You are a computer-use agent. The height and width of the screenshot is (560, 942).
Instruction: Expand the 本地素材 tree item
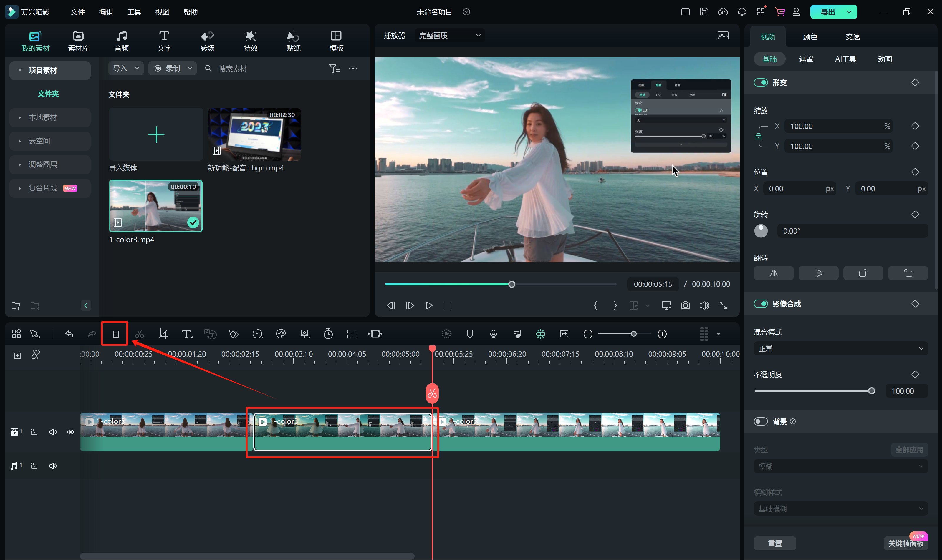pyautogui.click(x=43, y=117)
